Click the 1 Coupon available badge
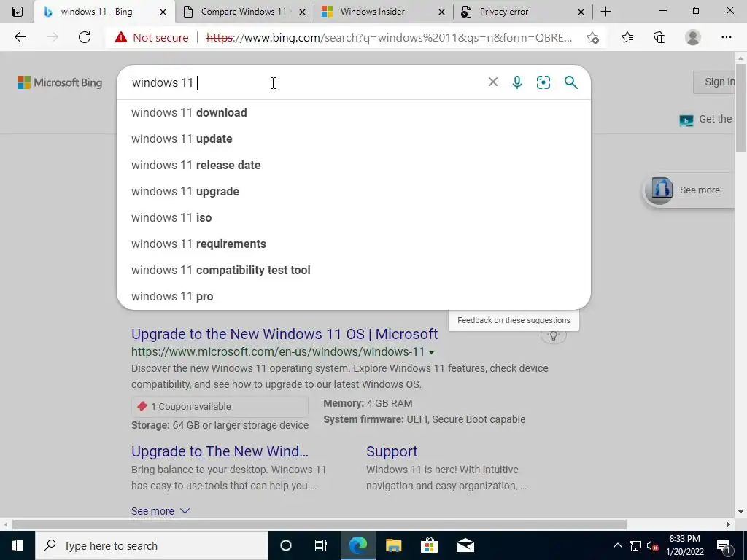The width and height of the screenshot is (747, 560). point(220,406)
